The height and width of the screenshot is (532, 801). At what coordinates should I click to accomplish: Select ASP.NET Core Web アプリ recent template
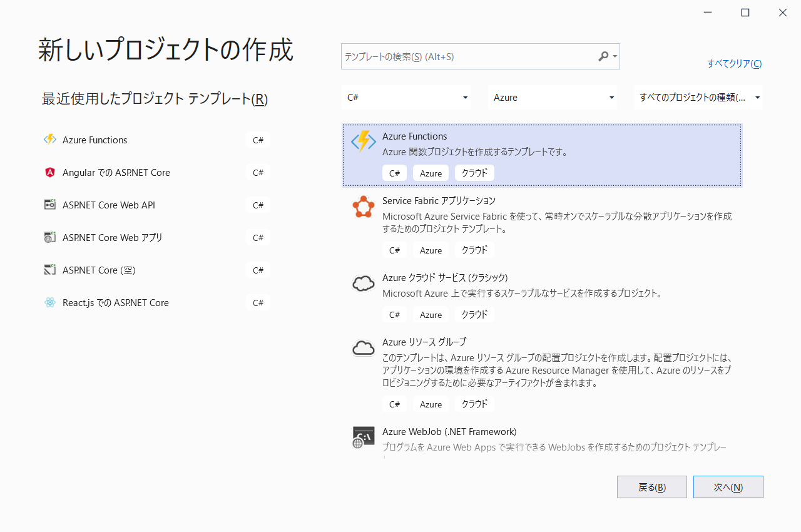(x=156, y=237)
